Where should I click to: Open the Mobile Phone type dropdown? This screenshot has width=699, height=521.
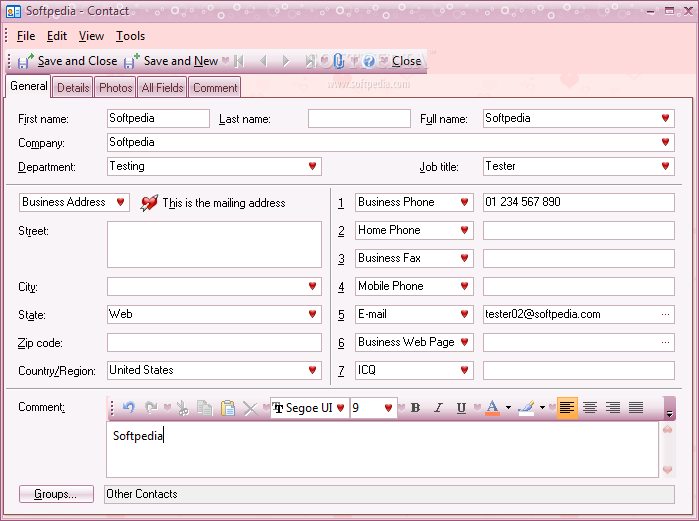[x=464, y=286]
